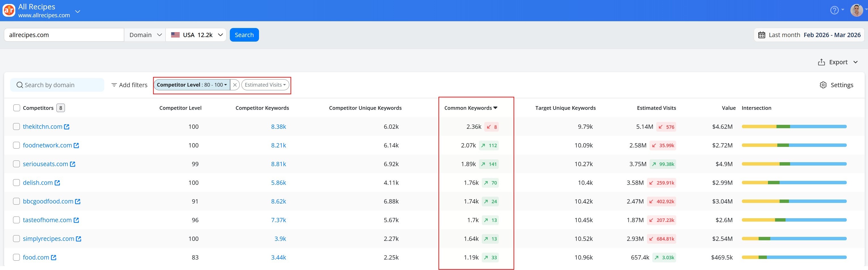Screen dimensions: 868x270
Task: Open the USA 12.2k country dropdown
Action: click(x=196, y=35)
